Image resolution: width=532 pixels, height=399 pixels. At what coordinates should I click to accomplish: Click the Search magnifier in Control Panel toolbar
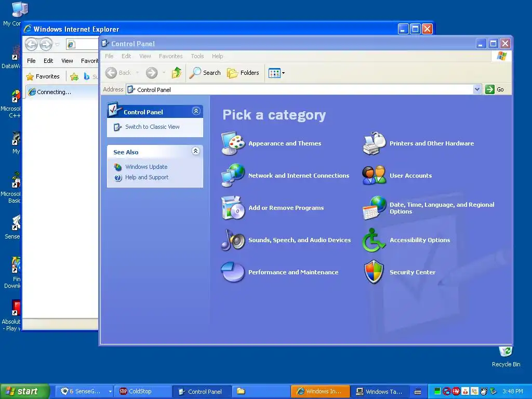coord(195,73)
